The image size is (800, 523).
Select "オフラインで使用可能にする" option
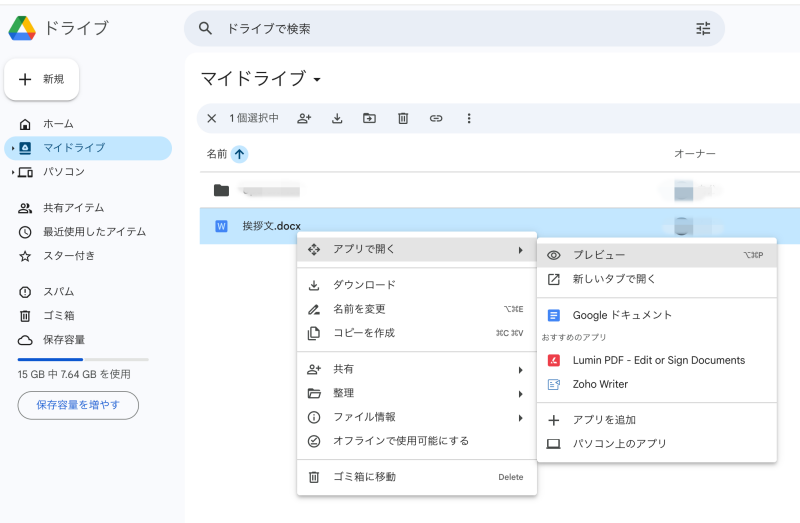(400, 441)
